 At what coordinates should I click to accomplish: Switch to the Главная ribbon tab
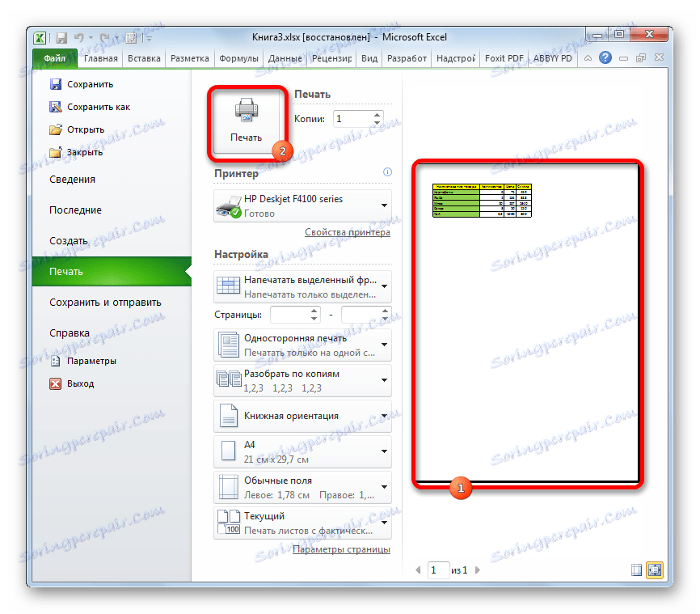pyautogui.click(x=99, y=57)
